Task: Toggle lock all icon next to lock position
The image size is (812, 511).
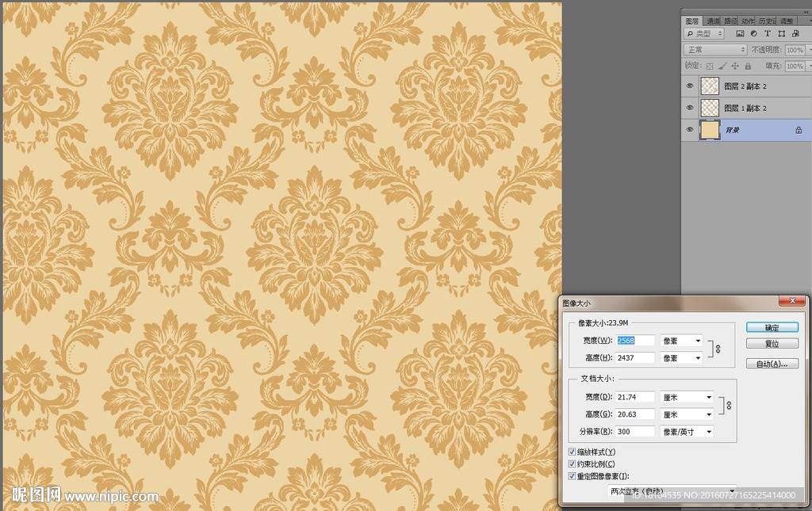Action: click(748, 67)
